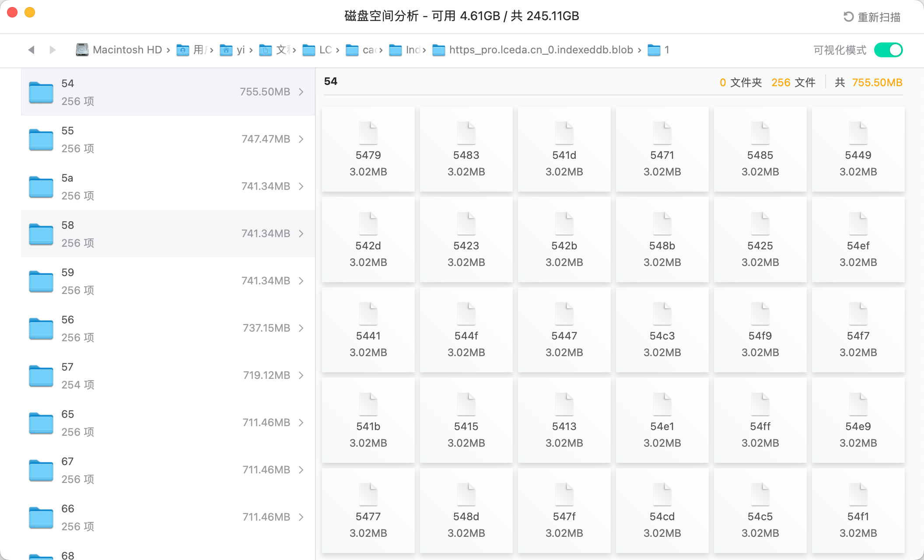924x560 pixels.
Task: Click the 54ef file icon
Action: click(x=857, y=224)
